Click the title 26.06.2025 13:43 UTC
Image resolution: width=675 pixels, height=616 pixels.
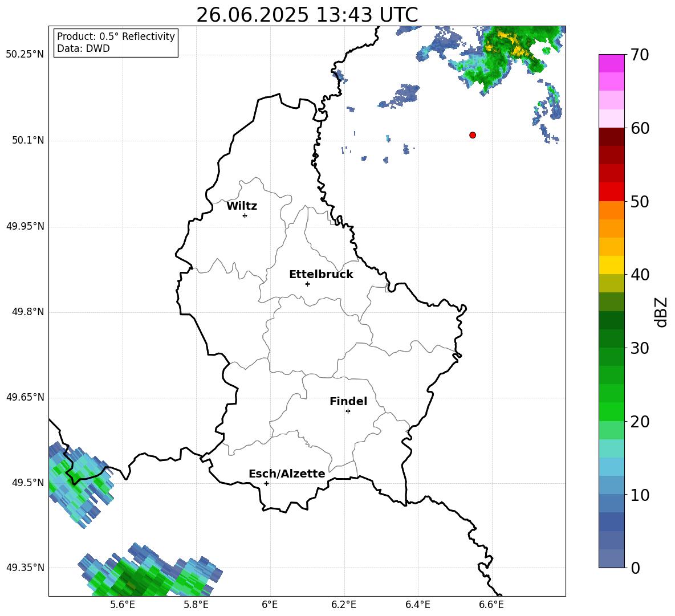click(x=307, y=15)
